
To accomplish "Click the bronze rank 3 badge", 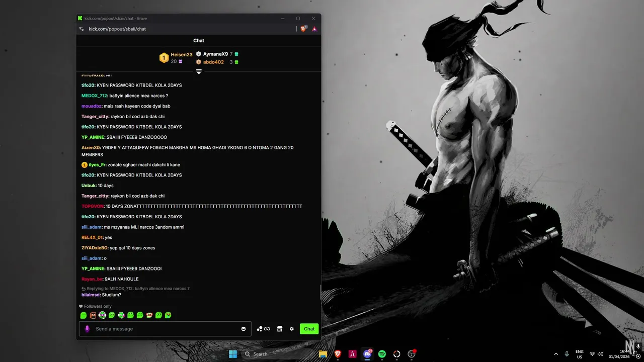I will [199, 62].
